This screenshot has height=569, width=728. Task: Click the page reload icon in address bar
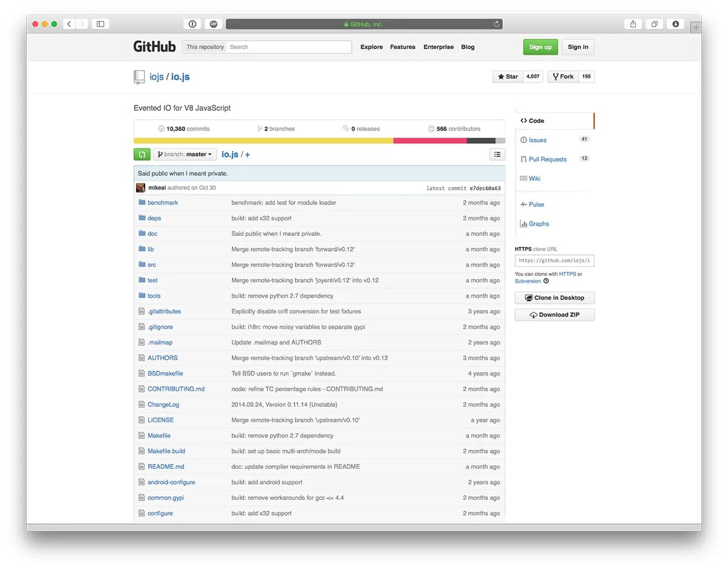click(x=496, y=24)
